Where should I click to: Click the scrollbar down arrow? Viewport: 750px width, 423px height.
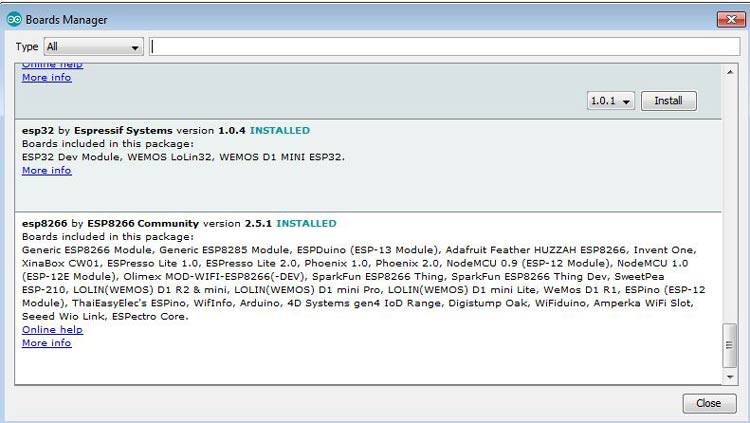click(729, 377)
